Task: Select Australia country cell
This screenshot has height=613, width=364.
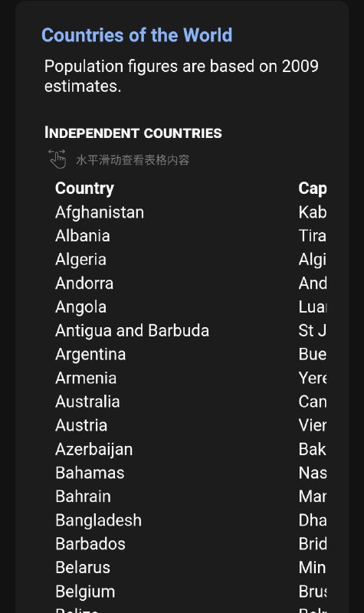Action: coord(87,402)
